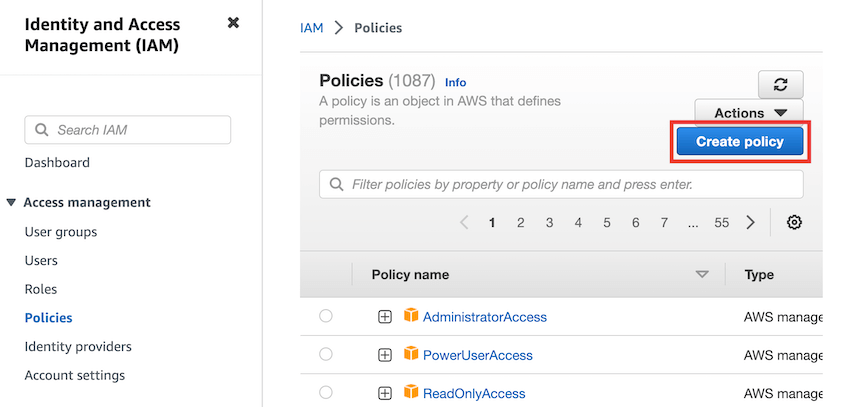The width and height of the screenshot is (845, 407).
Task: Select Policies in the sidebar
Action: (x=49, y=318)
